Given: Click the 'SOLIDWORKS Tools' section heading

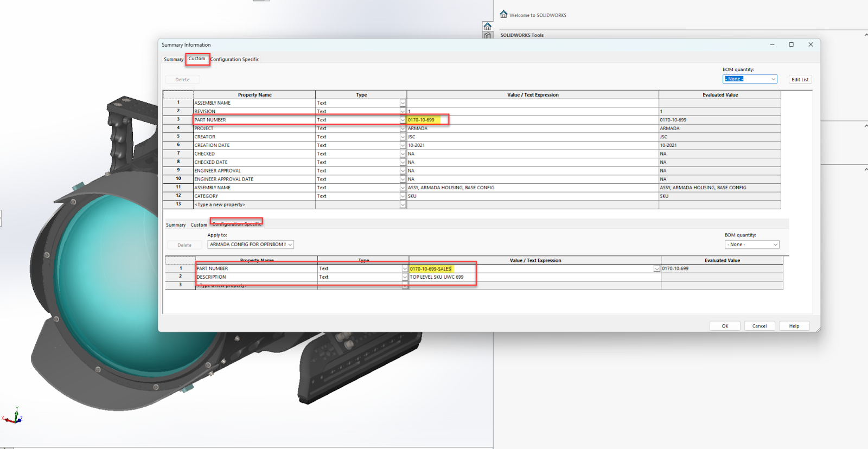Looking at the screenshot, I should point(522,35).
